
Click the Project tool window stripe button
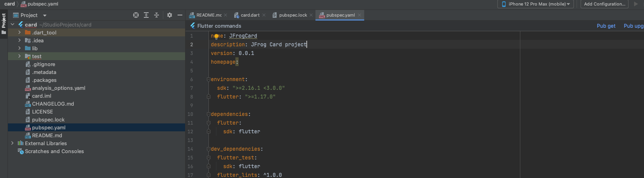[4, 24]
